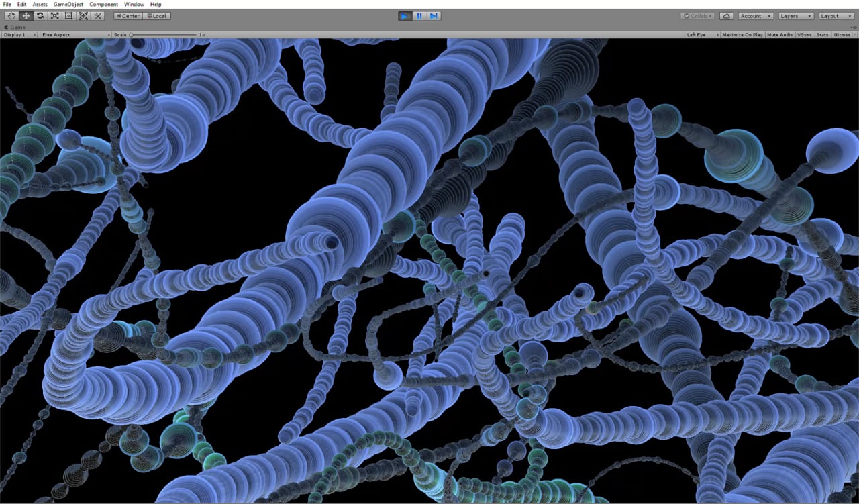
Task: Open the Layers dropdown
Action: pos(796,15)
